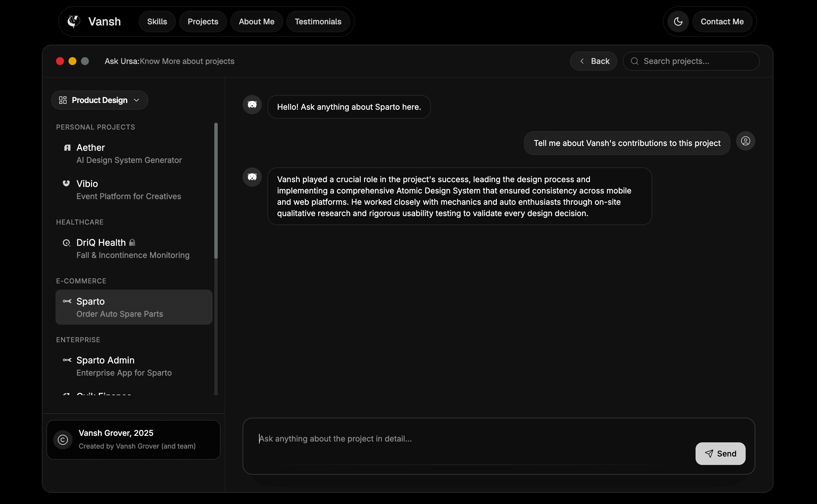Click the sidebar project list scrollbar
This screenshot has height=504, width=817.
tap(216, 190)
